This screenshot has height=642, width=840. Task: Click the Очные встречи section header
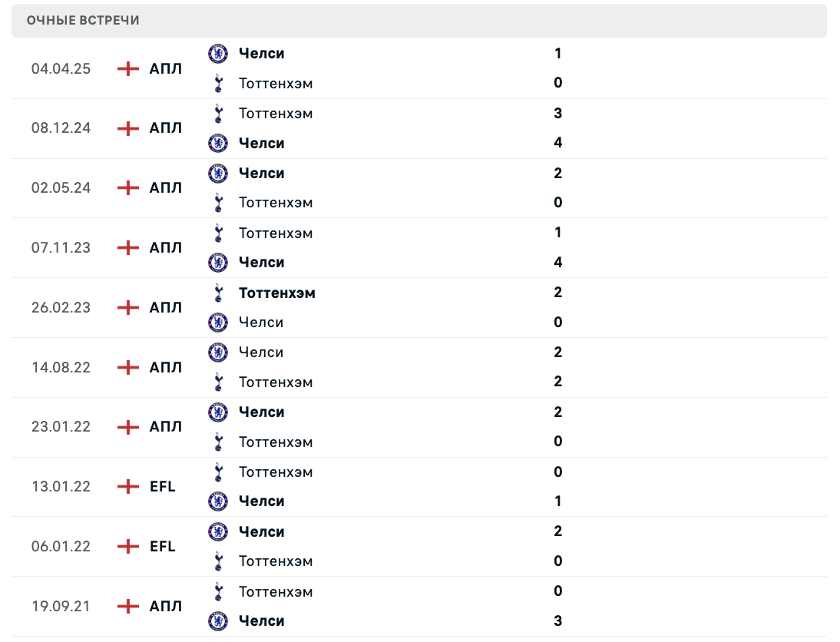click(83, 21)
